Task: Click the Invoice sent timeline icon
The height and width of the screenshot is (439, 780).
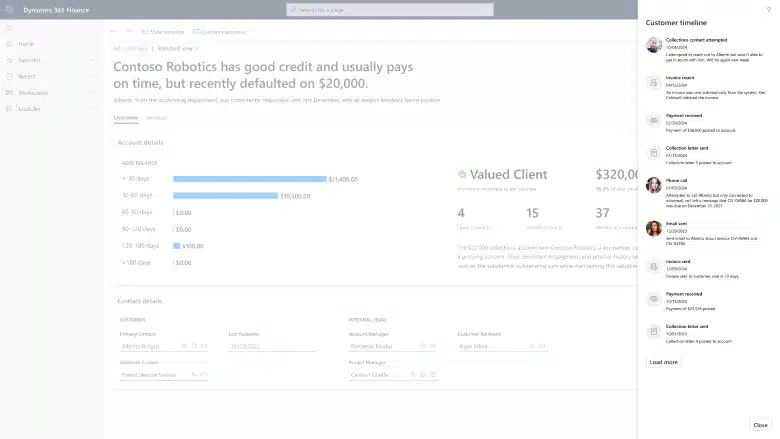Action: [654, 266]
